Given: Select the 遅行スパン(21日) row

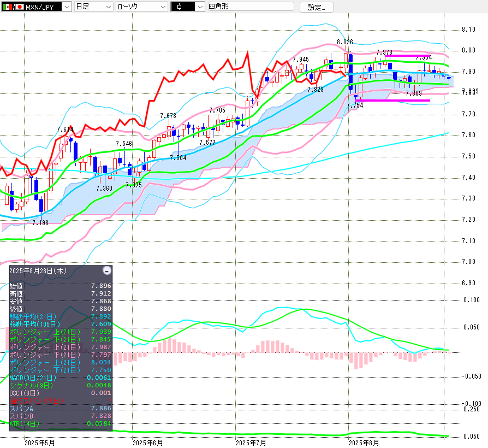Looking at the screenshot, I should point(61,400).
